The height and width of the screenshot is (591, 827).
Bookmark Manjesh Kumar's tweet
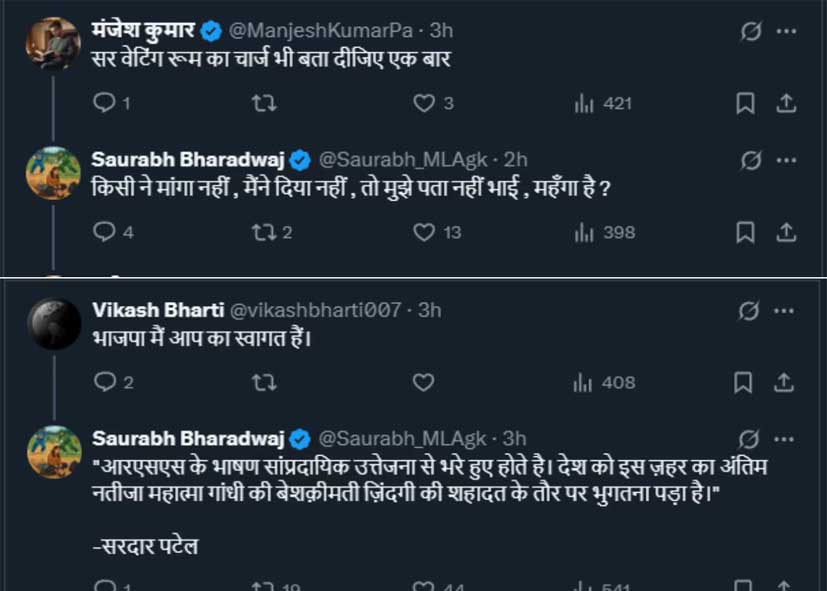click(745, 103)
